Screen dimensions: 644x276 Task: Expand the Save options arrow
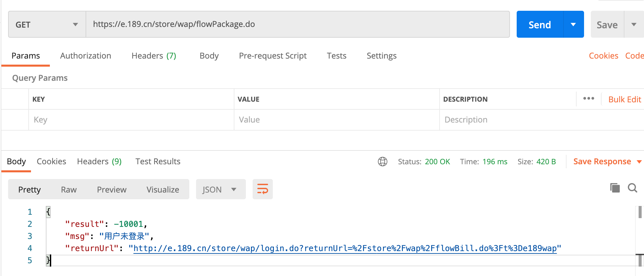634,24
